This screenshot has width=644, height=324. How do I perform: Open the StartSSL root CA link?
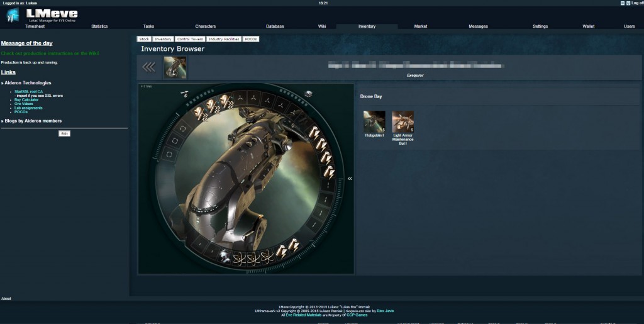[28, 92]
